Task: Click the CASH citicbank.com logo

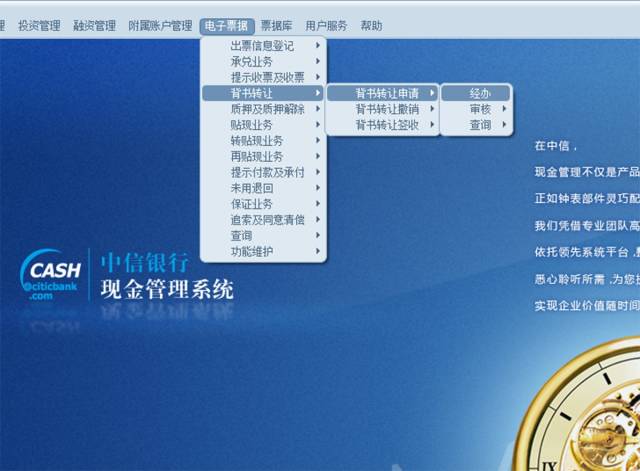Action: (x=51, y=275)
